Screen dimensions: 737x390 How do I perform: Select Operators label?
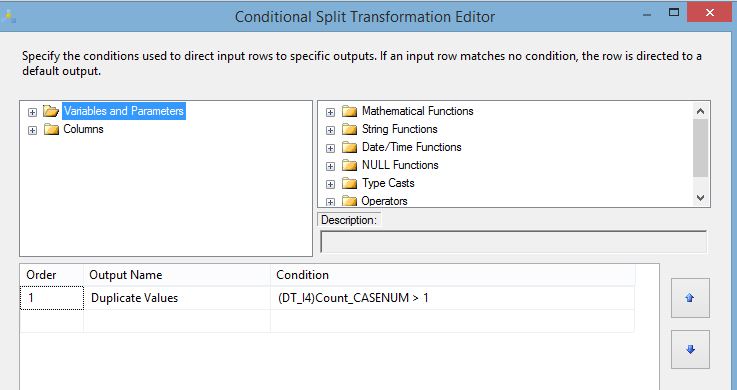[x=384, y=201]
